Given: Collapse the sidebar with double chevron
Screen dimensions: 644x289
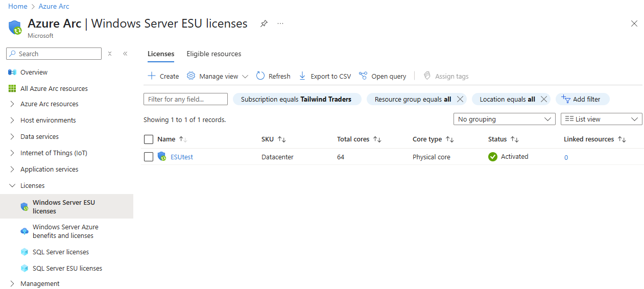Looking at the screenshot, I should (x=125, y=54).
